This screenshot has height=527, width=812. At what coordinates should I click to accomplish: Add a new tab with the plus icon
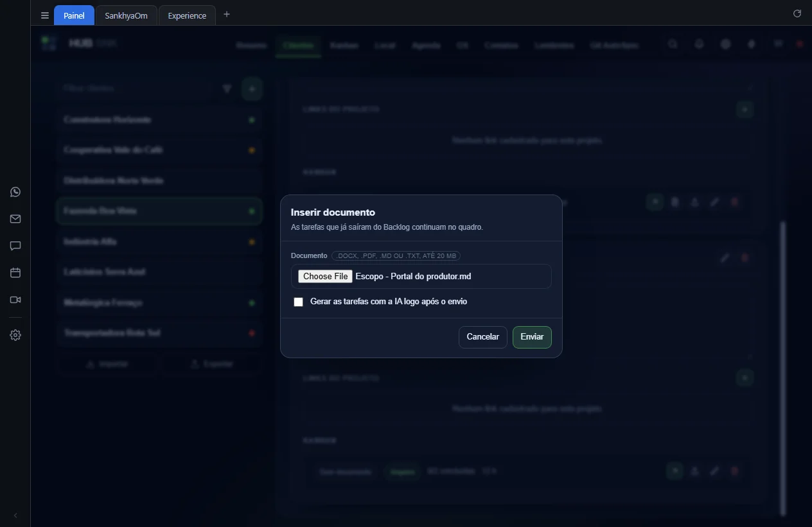pyautogui.click(x=226, y=14)
